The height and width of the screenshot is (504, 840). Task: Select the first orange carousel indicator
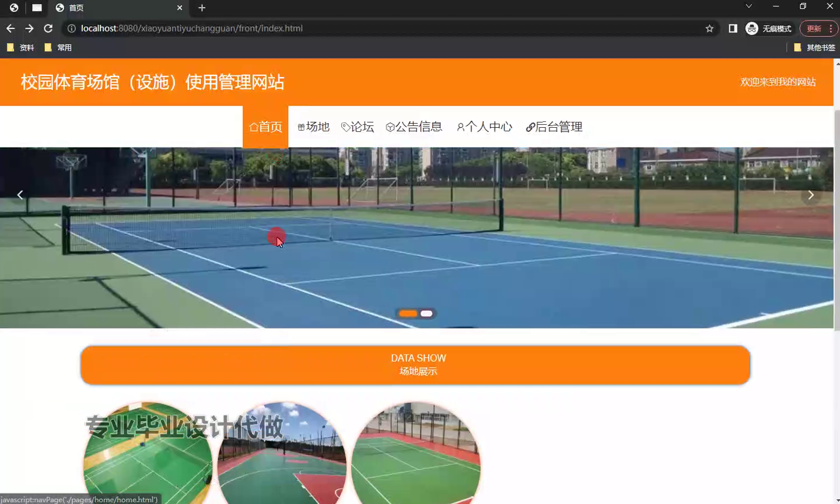coord(408,314)
